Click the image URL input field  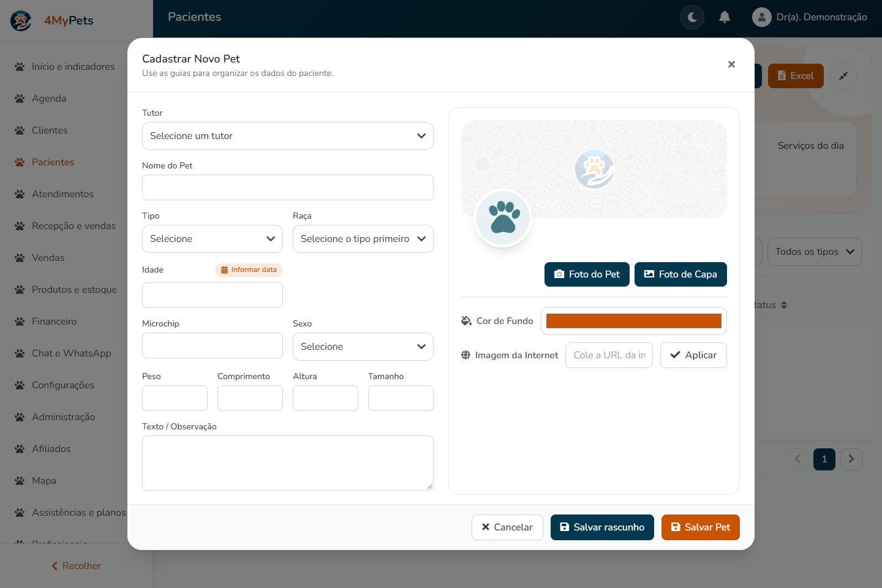pos(609,355)
